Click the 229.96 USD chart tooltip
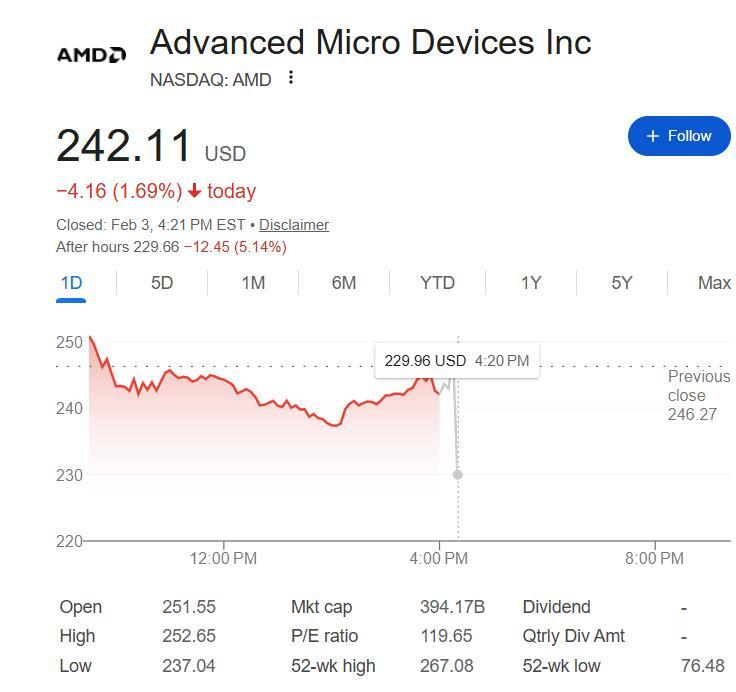Viewport: 736px width, 692px height. click(456, 361)
